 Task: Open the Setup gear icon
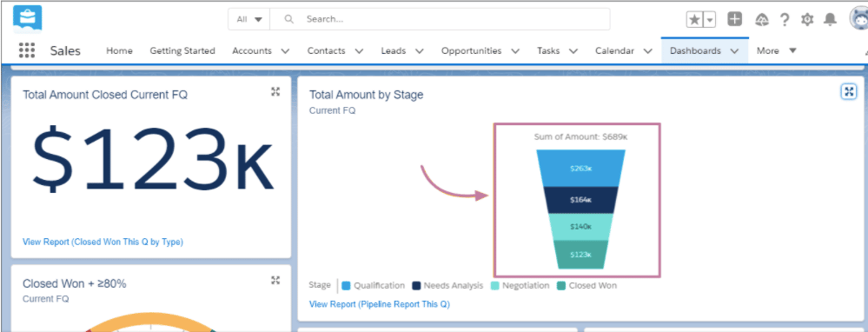point(807,19)
